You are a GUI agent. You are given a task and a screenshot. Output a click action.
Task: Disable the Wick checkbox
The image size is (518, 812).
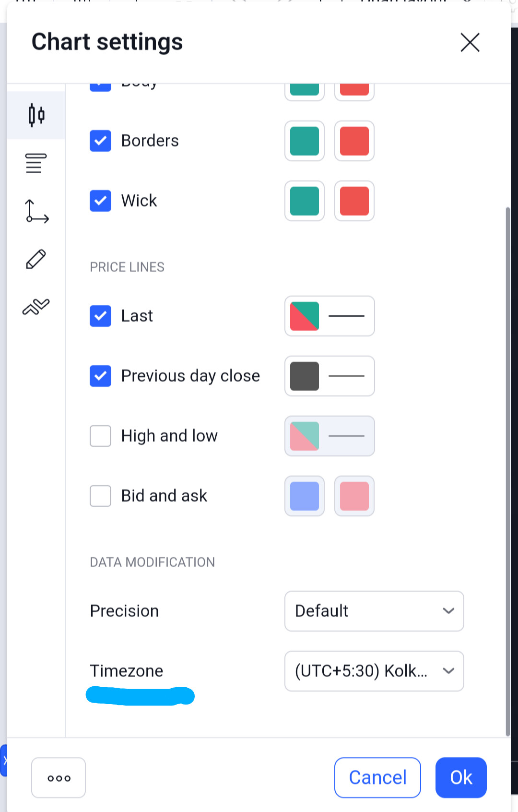click(100, 201)
